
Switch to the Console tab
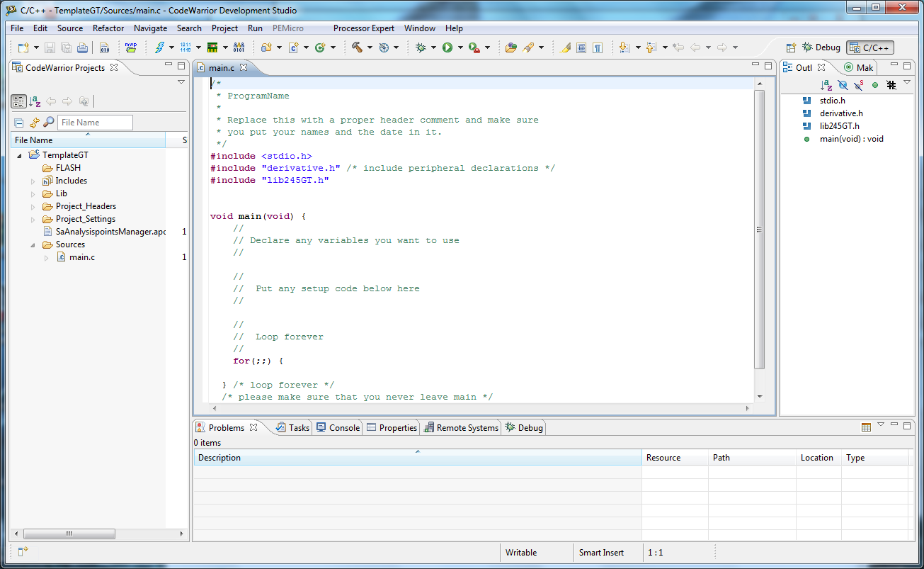338,427
